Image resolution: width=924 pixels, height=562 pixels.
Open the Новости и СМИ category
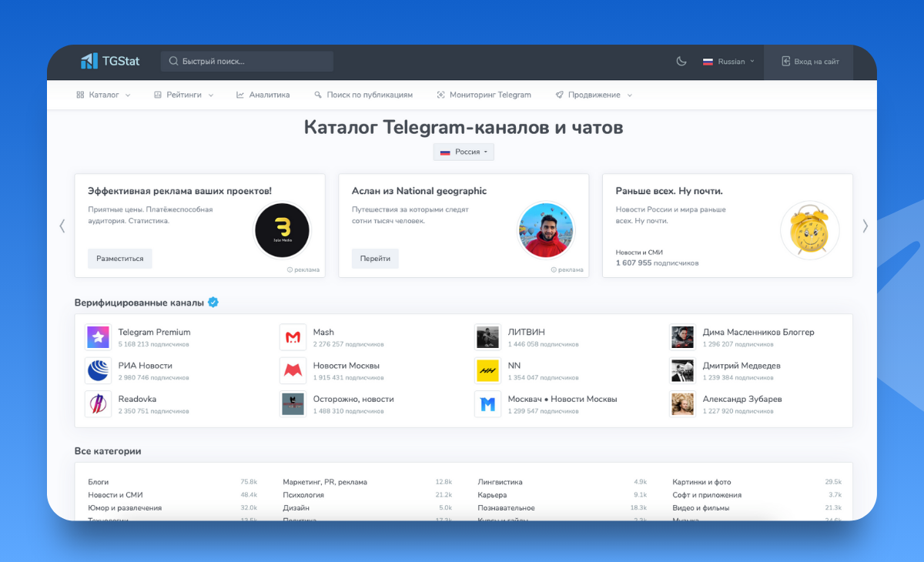(x=115, y=495)
